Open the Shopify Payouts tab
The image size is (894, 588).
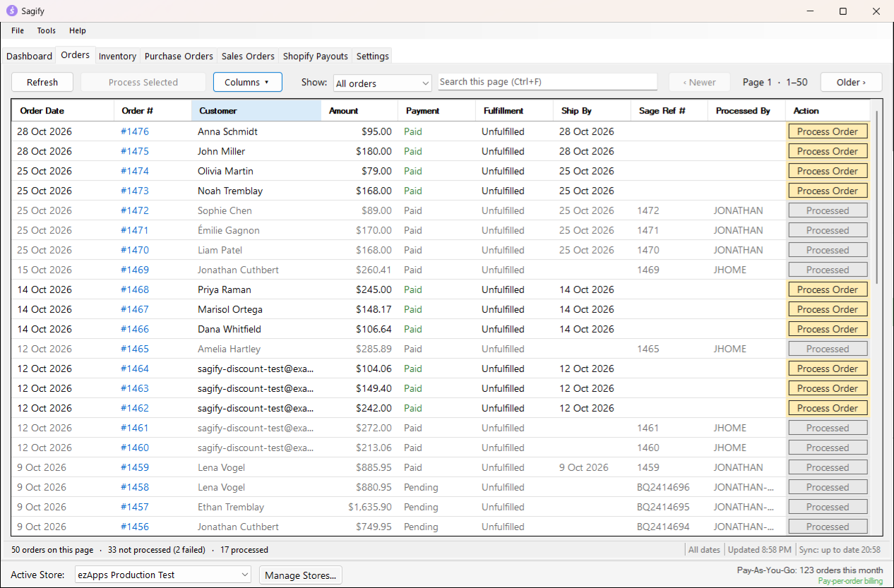(x=316, y=56)
